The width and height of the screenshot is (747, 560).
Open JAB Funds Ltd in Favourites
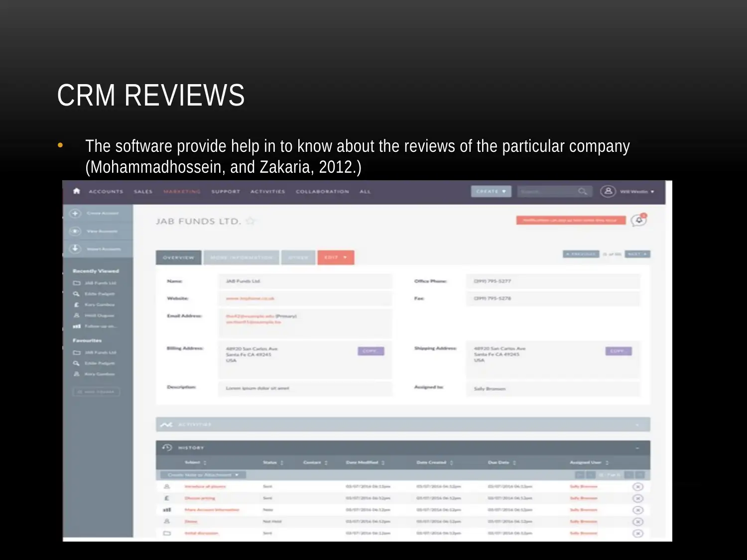pyautogui.click(x=100, y=352)
